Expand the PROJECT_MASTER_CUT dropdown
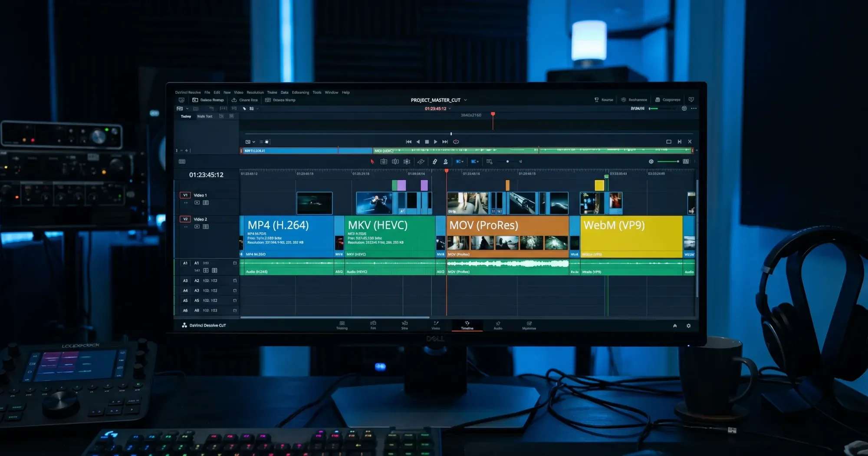 [x=466, y=100]
